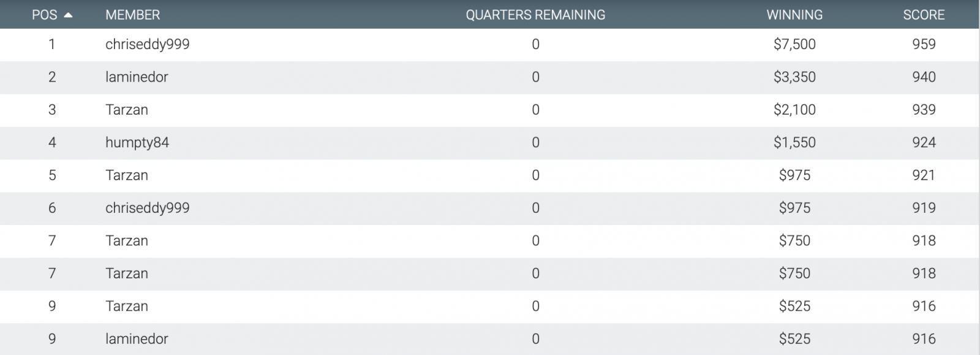This screenshot has height=355, width=980.
Task: Sort by QUARTERS REMAINING column header
Action: click(x=535, y=15)
